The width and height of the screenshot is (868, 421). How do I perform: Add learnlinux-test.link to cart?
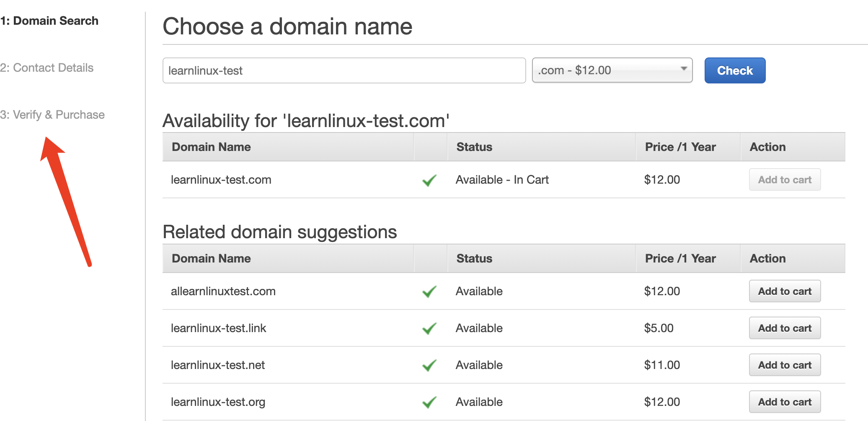pos(784,328)
